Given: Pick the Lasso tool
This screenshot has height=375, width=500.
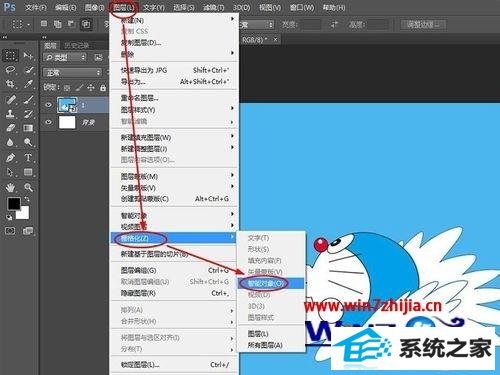Looking at the screenshot, I should 10,70.
